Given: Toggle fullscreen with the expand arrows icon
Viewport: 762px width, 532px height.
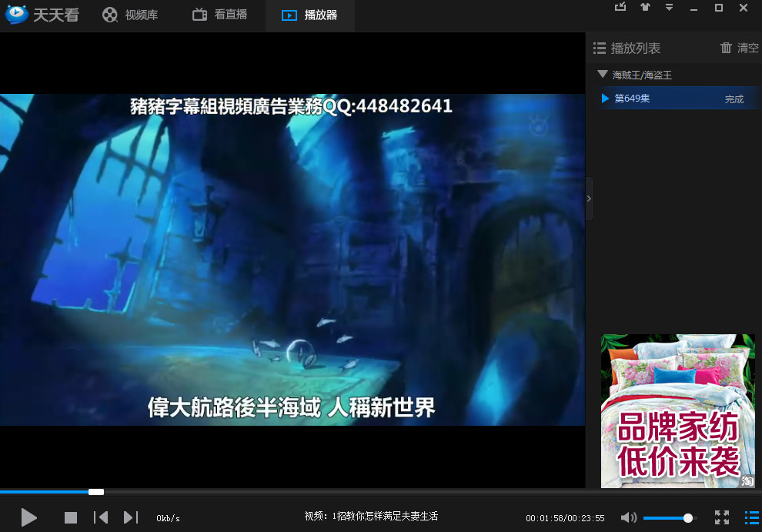Looking at the screenshot, I should coord(722,517).
